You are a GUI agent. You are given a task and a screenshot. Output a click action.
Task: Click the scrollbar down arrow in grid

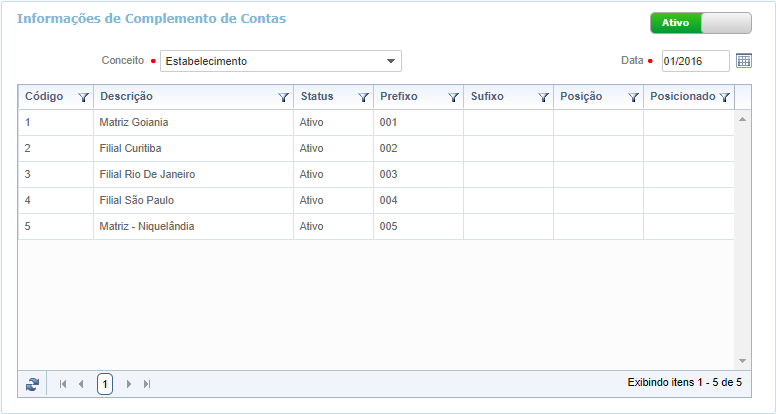coord(743,360)
